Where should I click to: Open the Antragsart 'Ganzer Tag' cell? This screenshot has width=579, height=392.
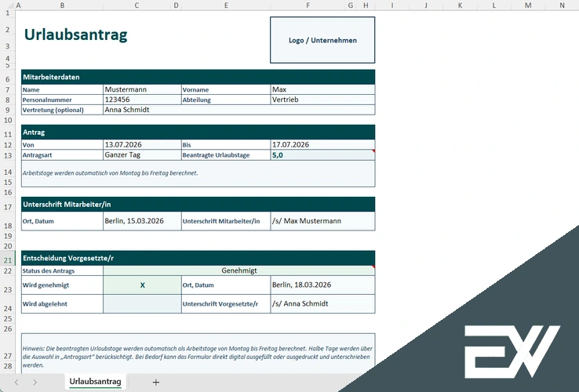(x=142, y=155)
